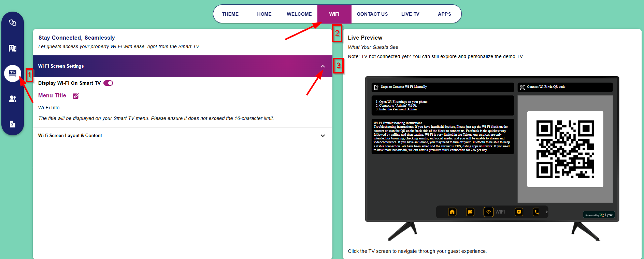Tap the home icon on TV preview
Viewport: 644px width, 259px height.
[x=452, y=212]
